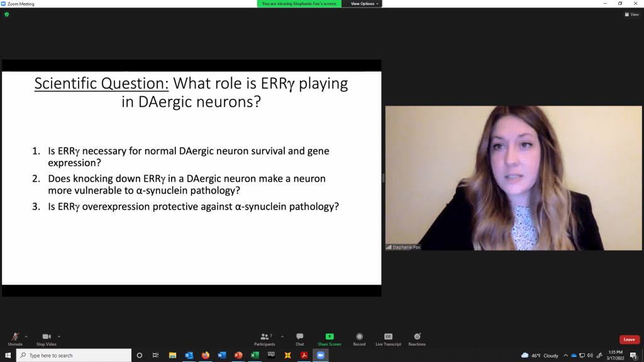This screenshot has height=362, width=644.
Task: Open the Reactions menu
Action: 417,338
